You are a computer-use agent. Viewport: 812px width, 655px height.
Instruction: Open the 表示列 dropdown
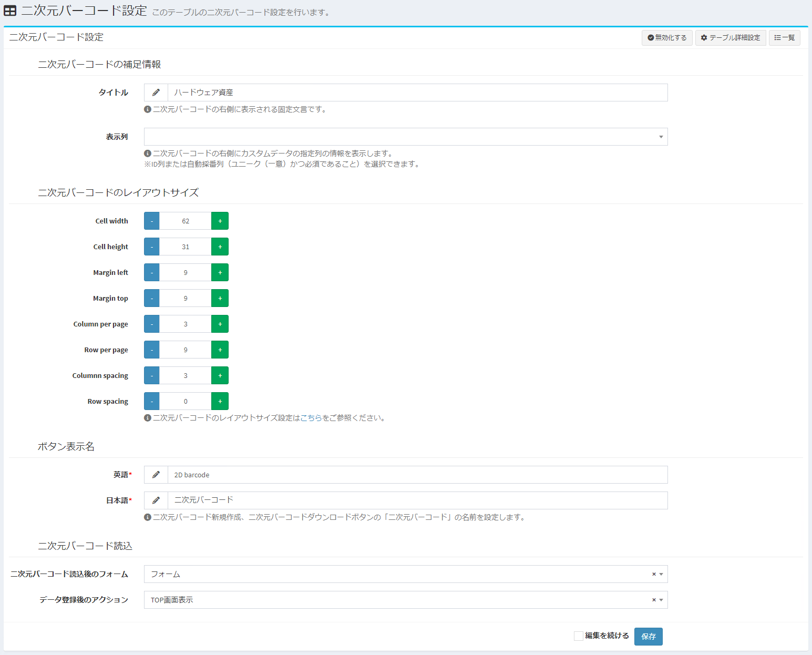pos(405,137)
